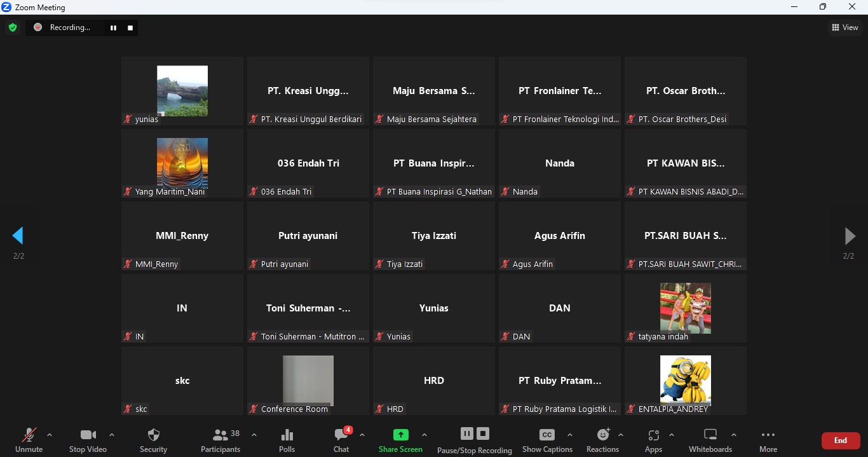Screen dimensions: 868x457
Task: Click the green encryption shield icon
Action: point(13,27)
